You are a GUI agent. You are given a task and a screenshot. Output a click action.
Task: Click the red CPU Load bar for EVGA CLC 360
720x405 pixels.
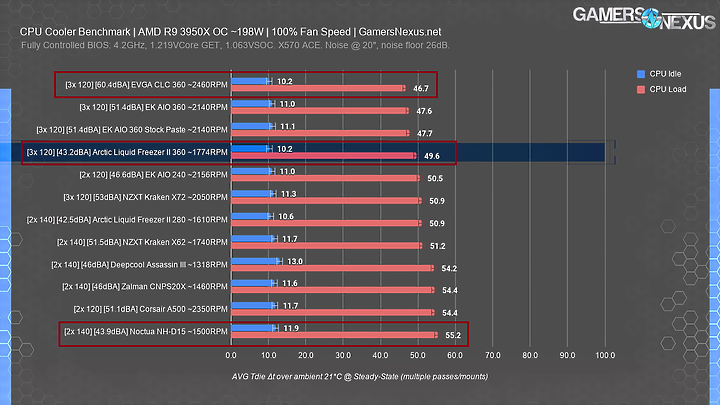318,88
